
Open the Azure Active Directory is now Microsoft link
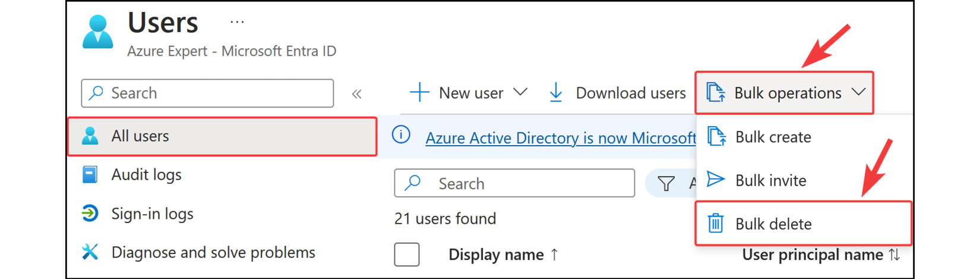point(561,138)
